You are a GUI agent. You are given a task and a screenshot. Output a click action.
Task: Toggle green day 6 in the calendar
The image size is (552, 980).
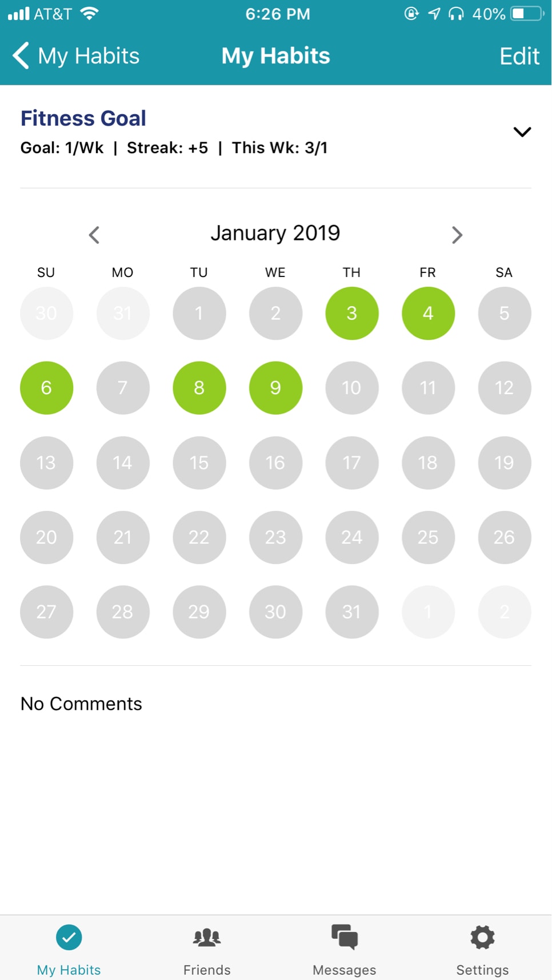click(x=46, y=388)
